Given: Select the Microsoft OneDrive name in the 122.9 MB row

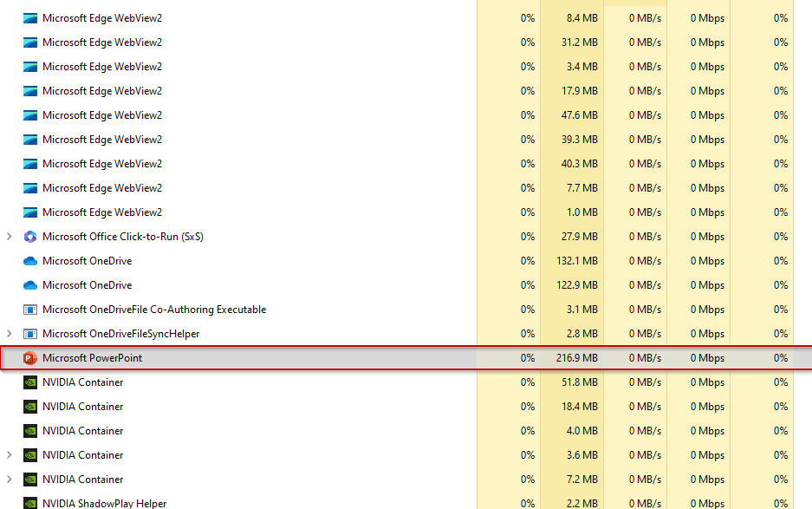Looking at the screenshot, I should (x=87, y=285).
